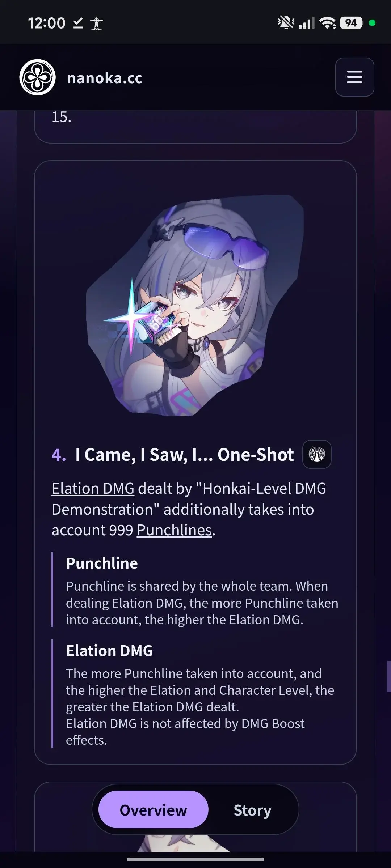The image size is (391, 868).
Task: Tap the Wi-Fi status icon
Action: [x=328, y=23]
